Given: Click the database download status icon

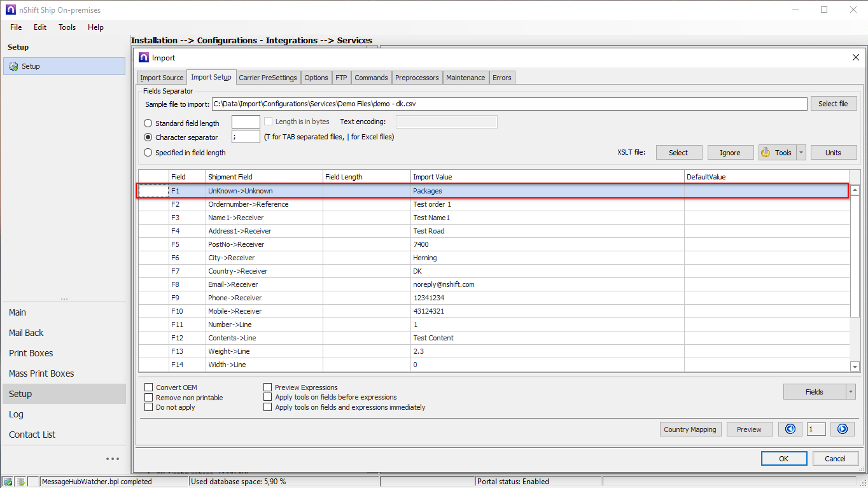Looking at the screenshot, I should (x=20, y=482).
